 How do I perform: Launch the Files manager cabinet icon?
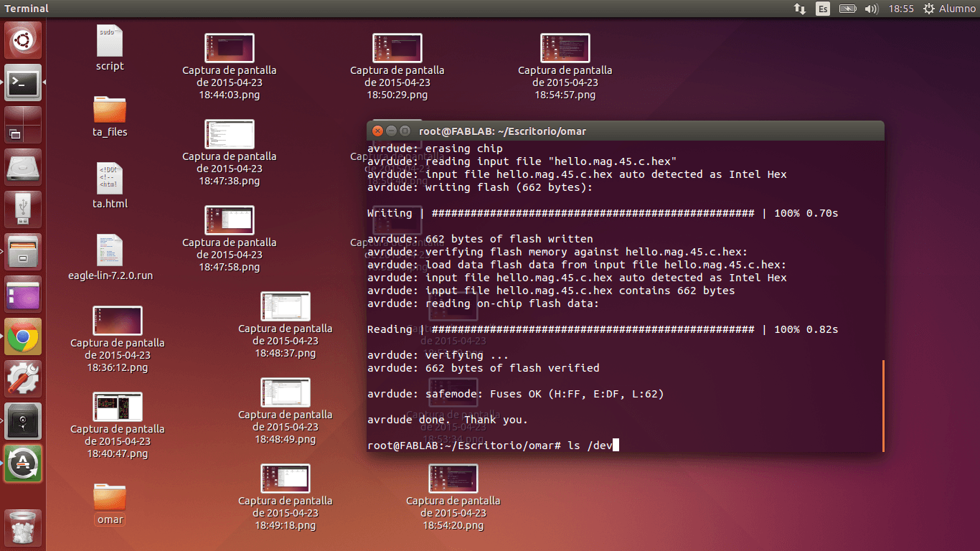click(24, 252)
